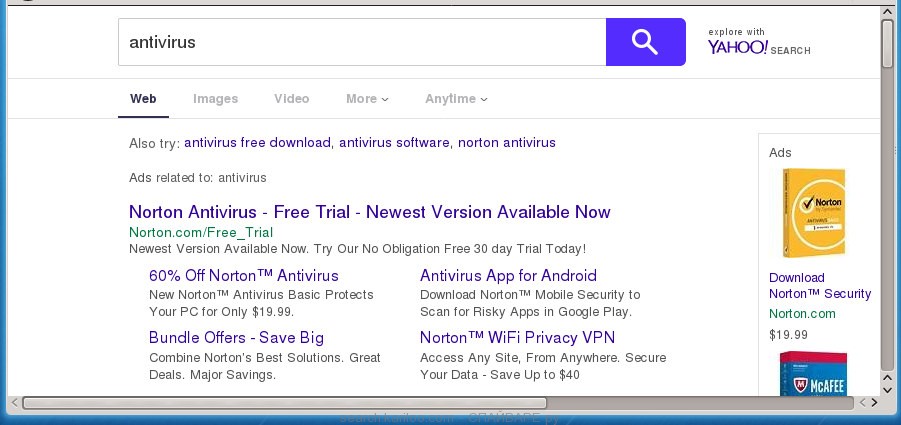The width and height of the screenshot is (901, 425).
Task: Expand the More dropdown
Action: pos(367,99)
